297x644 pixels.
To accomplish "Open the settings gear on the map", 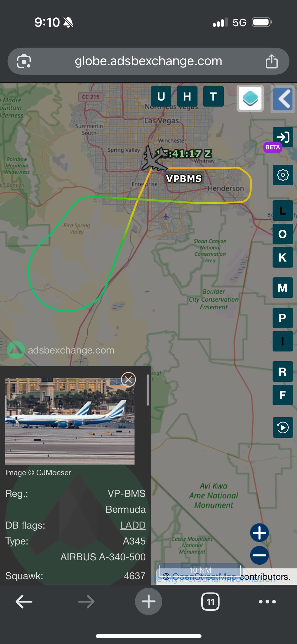I will (x=283, y=175).
